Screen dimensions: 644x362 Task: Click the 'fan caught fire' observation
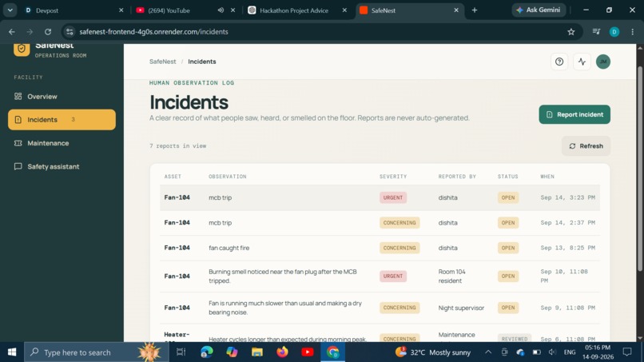(x=229, y=248)
